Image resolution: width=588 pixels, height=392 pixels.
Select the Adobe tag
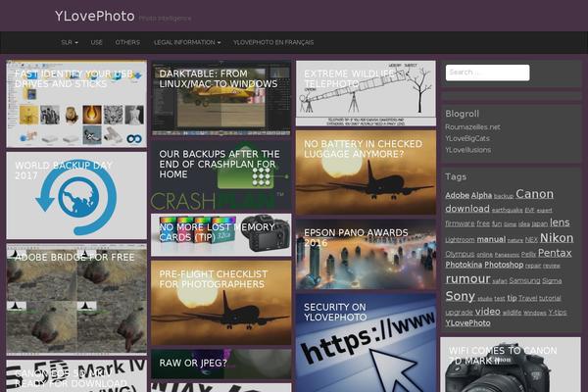pyautogui.click(x=457, y=195)
